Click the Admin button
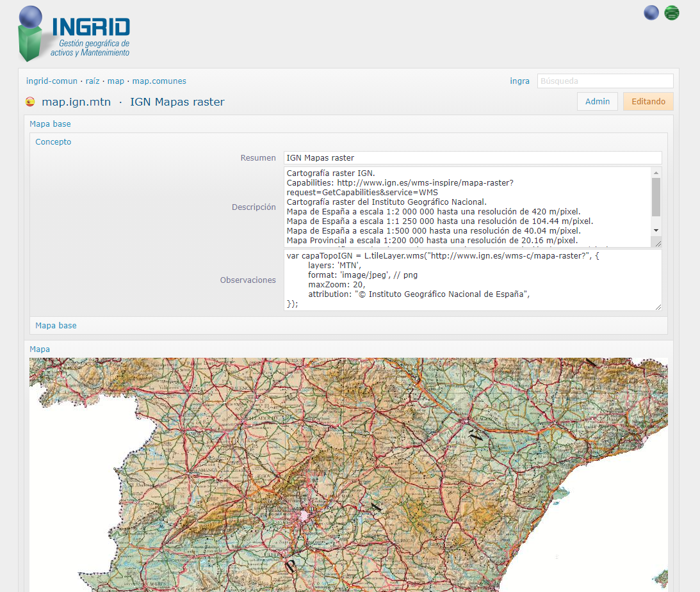The width and height of the screenshot is (700, 592). pos(598,102)
